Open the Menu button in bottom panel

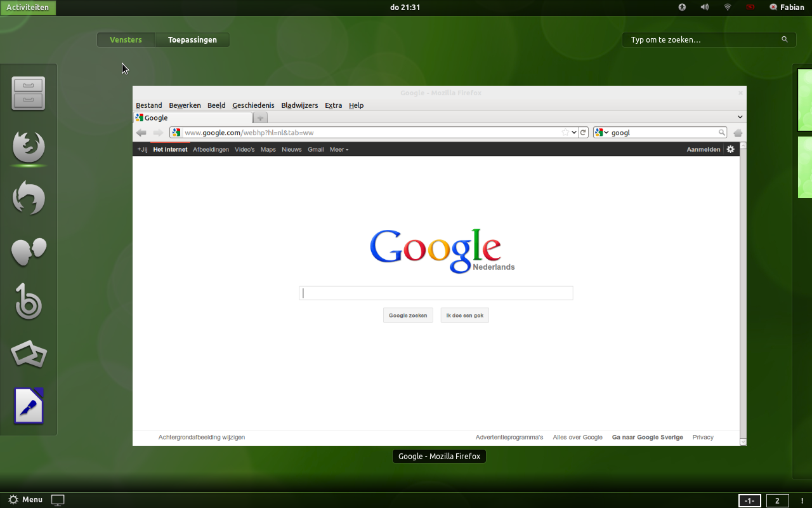(x=25, y=500)
